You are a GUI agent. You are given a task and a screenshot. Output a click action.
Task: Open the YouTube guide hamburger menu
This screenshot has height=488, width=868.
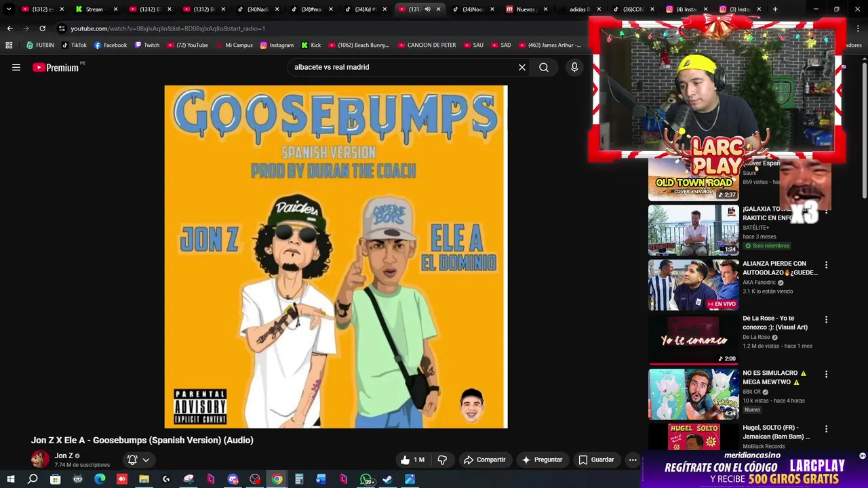pyautogui.click(x=16, y=67)
